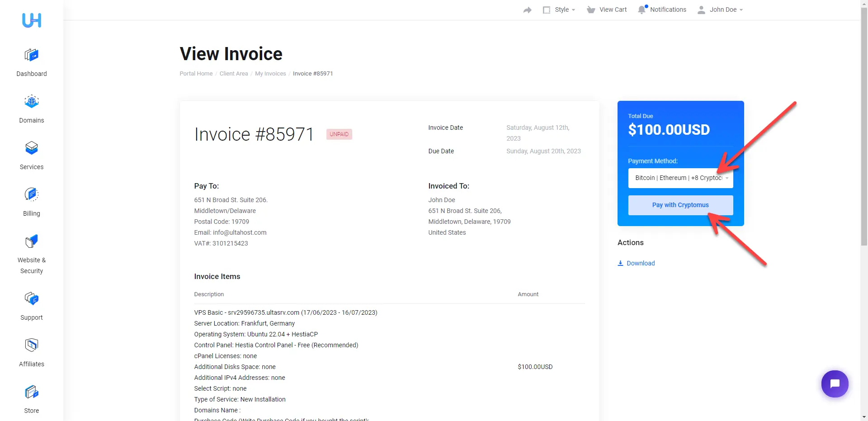
Task: Click the Download invoice link
Action: (x=641, y=263)
